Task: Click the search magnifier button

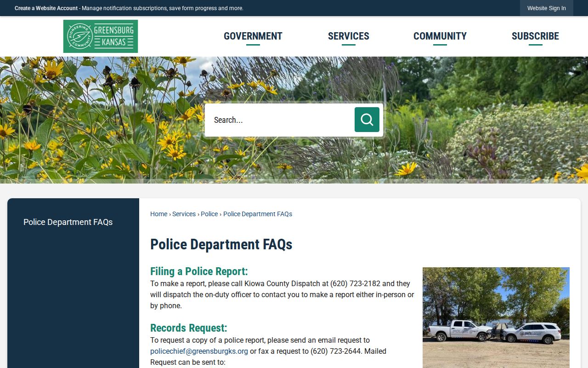Action: 367,120
